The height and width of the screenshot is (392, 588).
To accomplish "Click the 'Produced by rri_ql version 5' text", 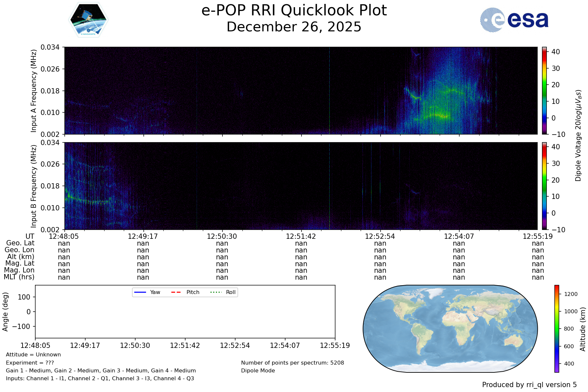I will click(529, 385).
